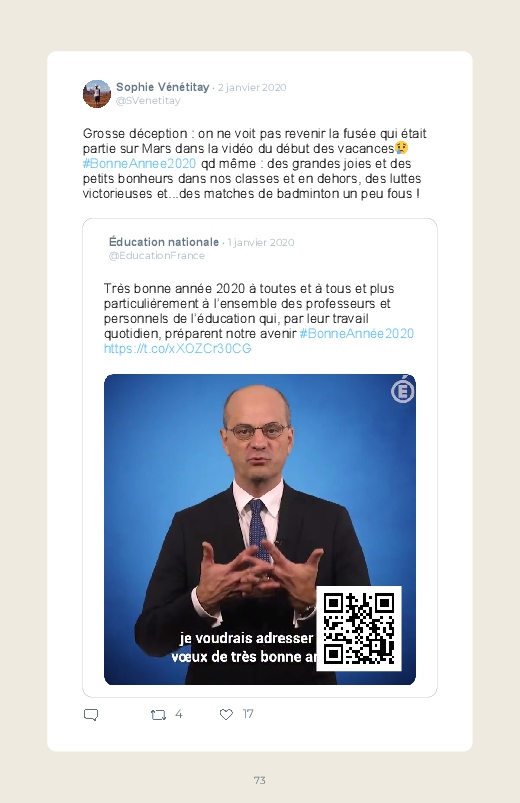Click the retweet arrows icon
Viewport: 520px width, 803px height.
pos(158,714)
